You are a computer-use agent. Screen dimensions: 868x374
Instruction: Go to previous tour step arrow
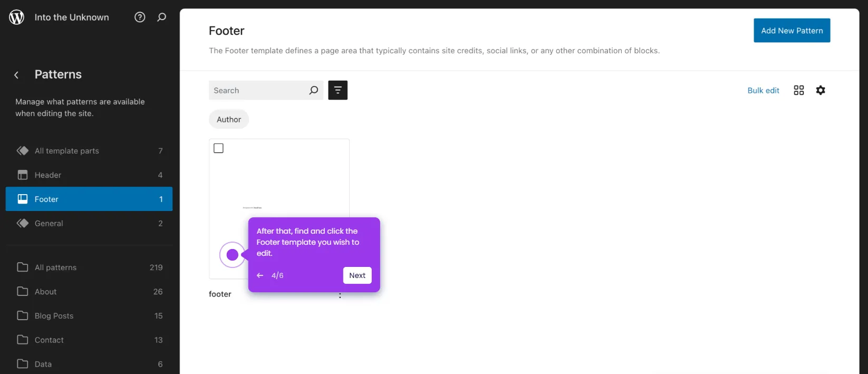pos(260,275)
